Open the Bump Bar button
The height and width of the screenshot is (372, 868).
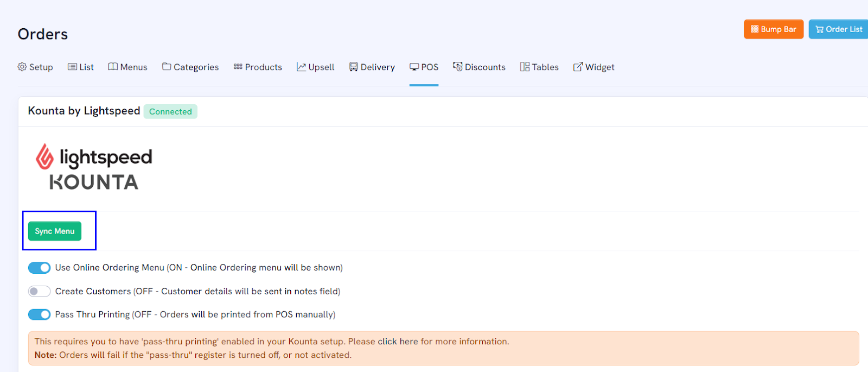(774, 29)
